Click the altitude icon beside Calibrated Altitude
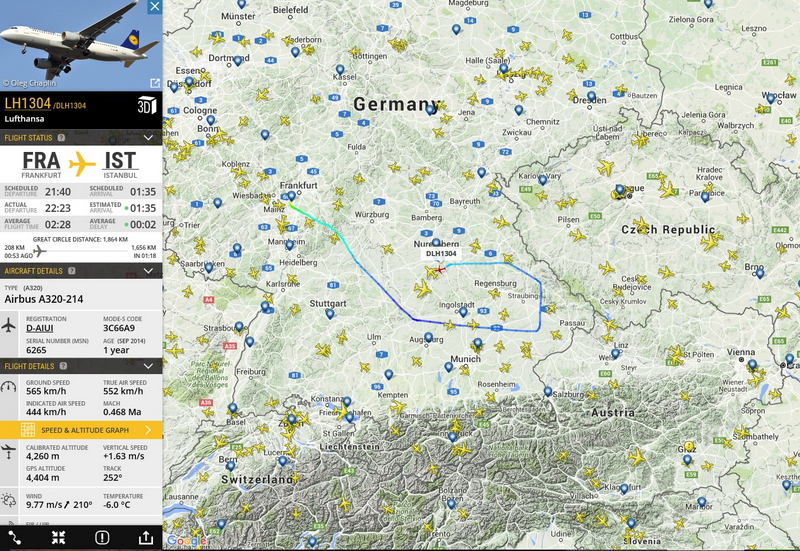 (x=9, y=452)
